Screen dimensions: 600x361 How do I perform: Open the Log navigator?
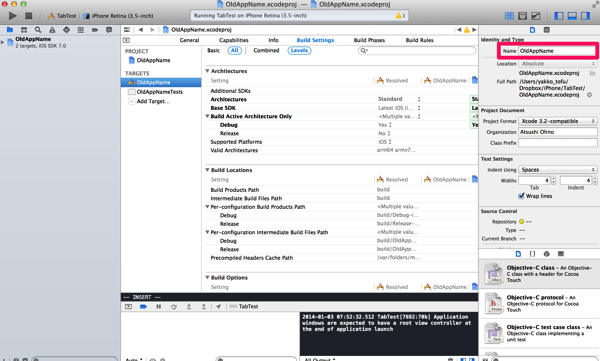pyautogui.click(x=109, y=29)
